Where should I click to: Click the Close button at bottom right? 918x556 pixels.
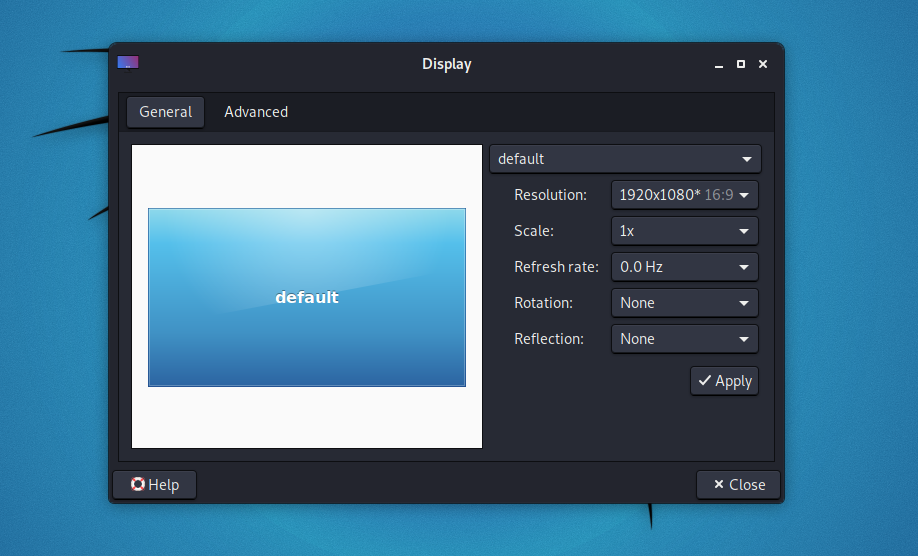(x=738, y=485)
